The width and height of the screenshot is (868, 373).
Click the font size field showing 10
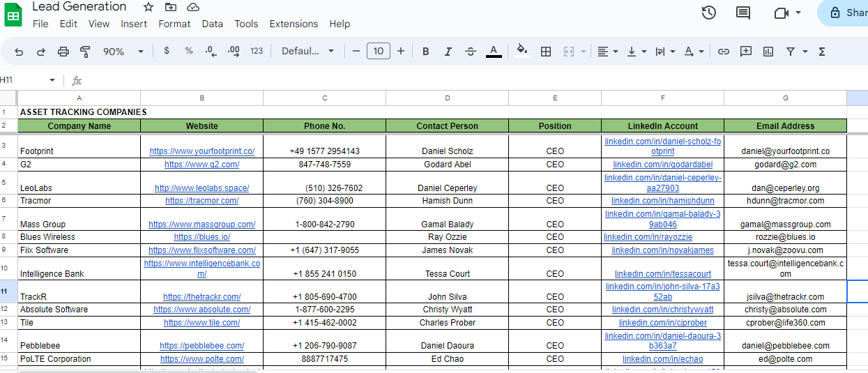(379, 51)
